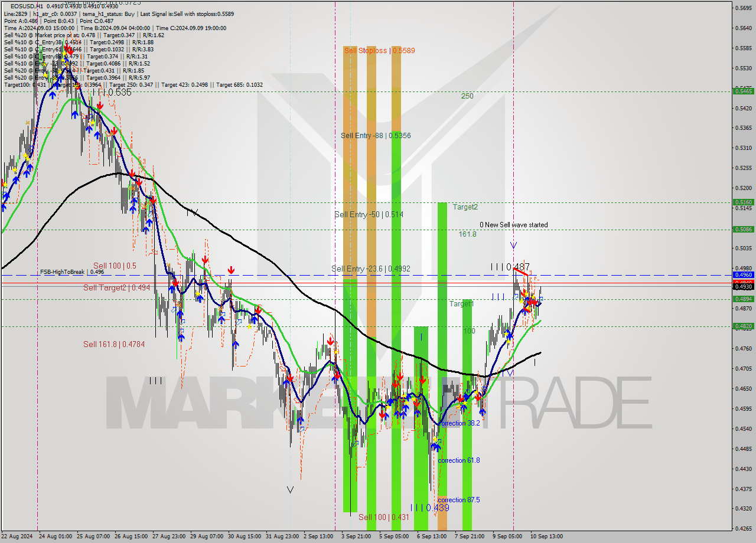Select the Sell 161.8 | 0.4784 label

(114, 344)
